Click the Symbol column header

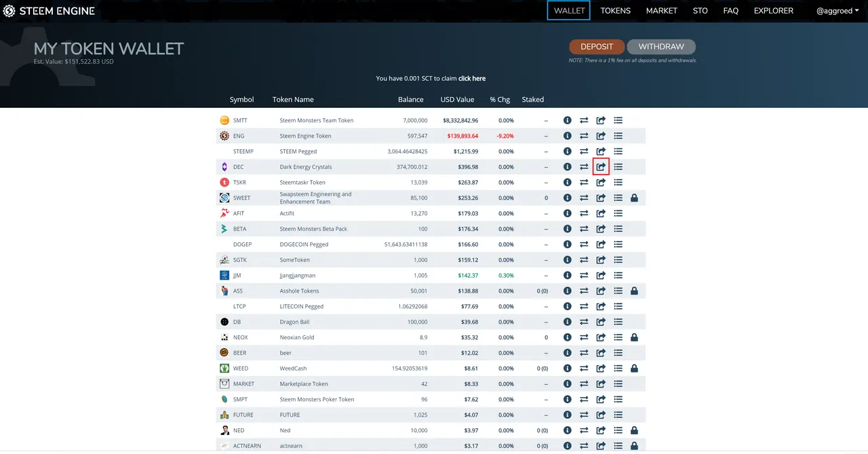(241, 100)
